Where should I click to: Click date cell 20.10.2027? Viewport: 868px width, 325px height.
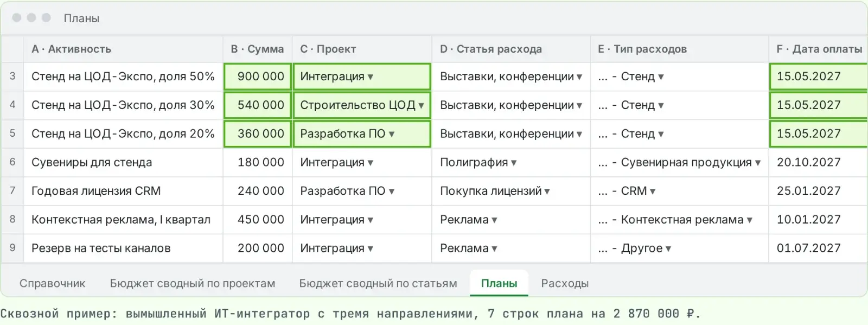pyautogui.click(x=818, y=162)
